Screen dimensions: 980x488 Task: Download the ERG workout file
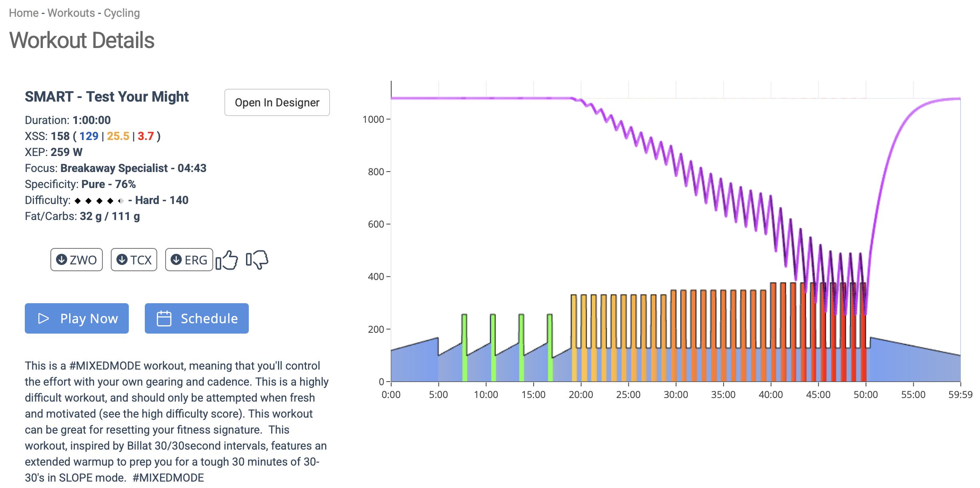coord(189,260)
